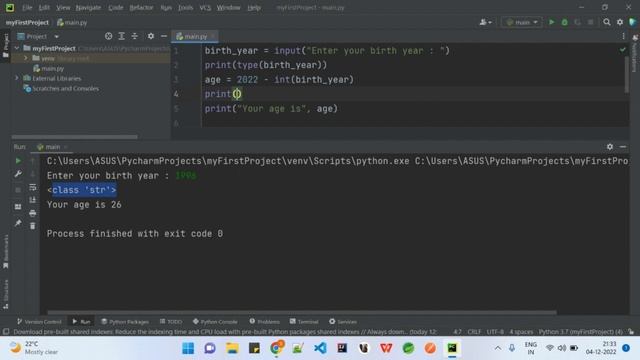Image resolution: width=640 pixels, height=360 pixels.
Task: Toggle Soft-Wrap in the Run console
Action: coord(33,187)
